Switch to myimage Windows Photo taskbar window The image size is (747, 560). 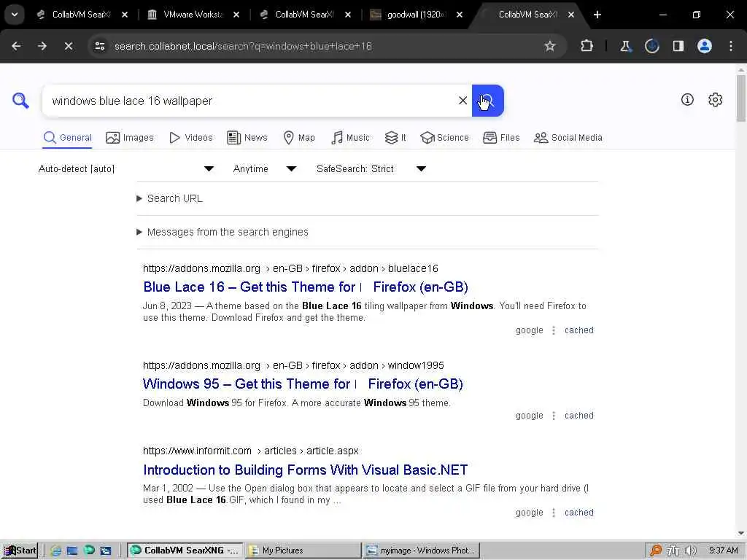[421, 551]
